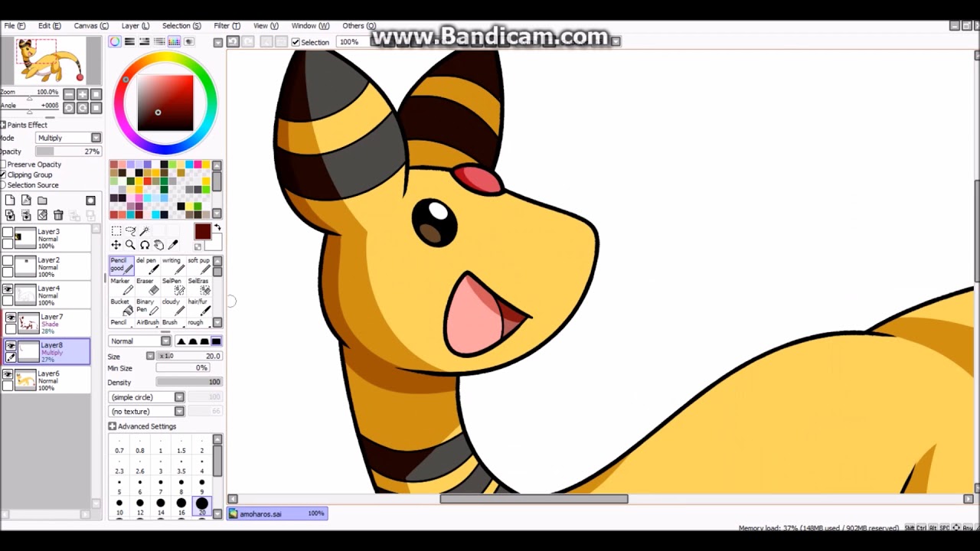Click the dark red foreground color swatch

point(202,232)
